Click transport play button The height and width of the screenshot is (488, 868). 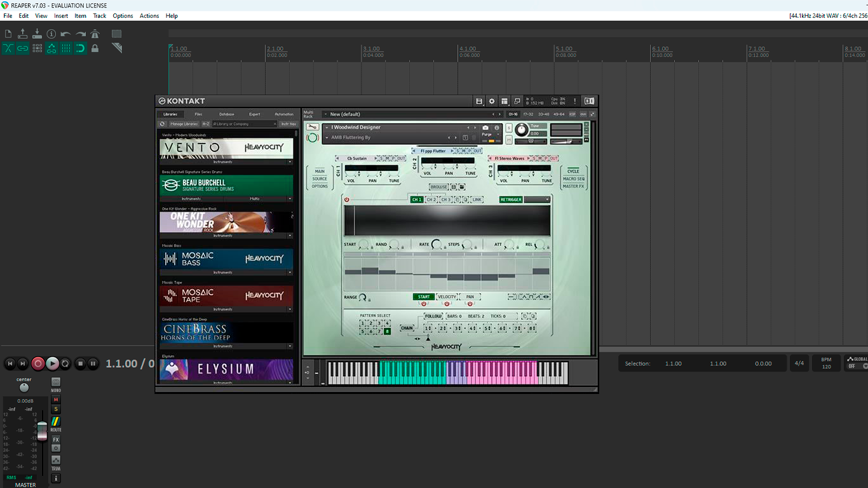52,363
